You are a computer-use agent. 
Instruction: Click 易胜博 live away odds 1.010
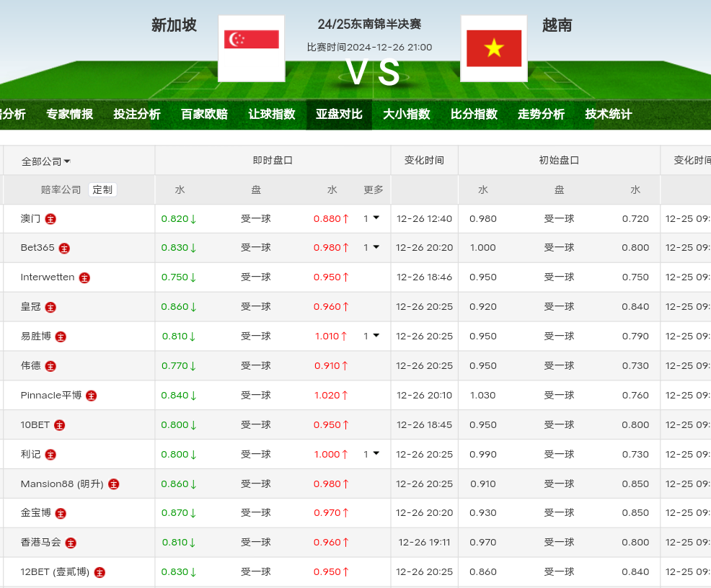(331, 336)
